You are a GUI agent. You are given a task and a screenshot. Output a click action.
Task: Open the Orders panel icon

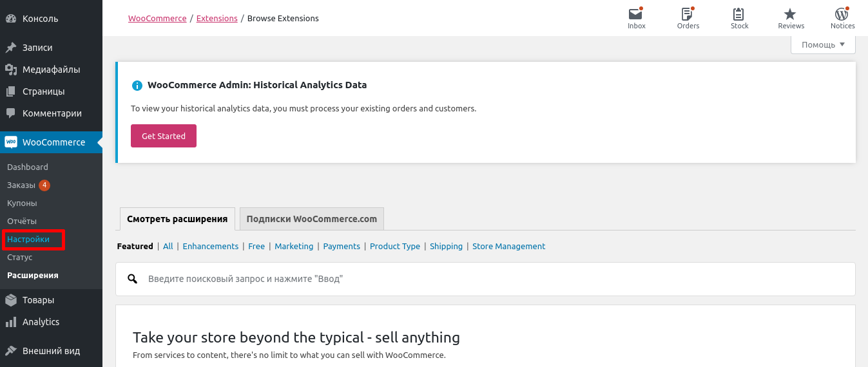click(x=688, y=14)
